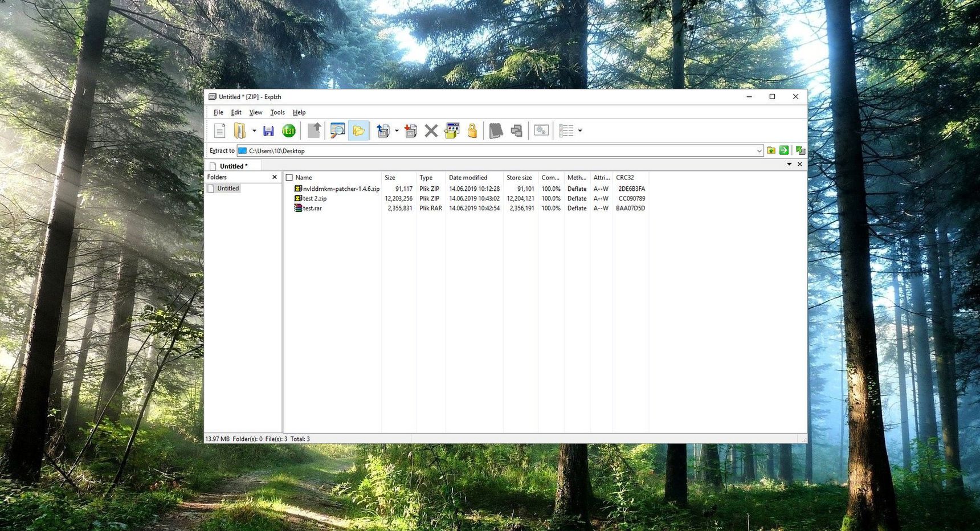The image size is (980, 531).
Task: Run the green TEST archive button
Action: tap(289, 131)
